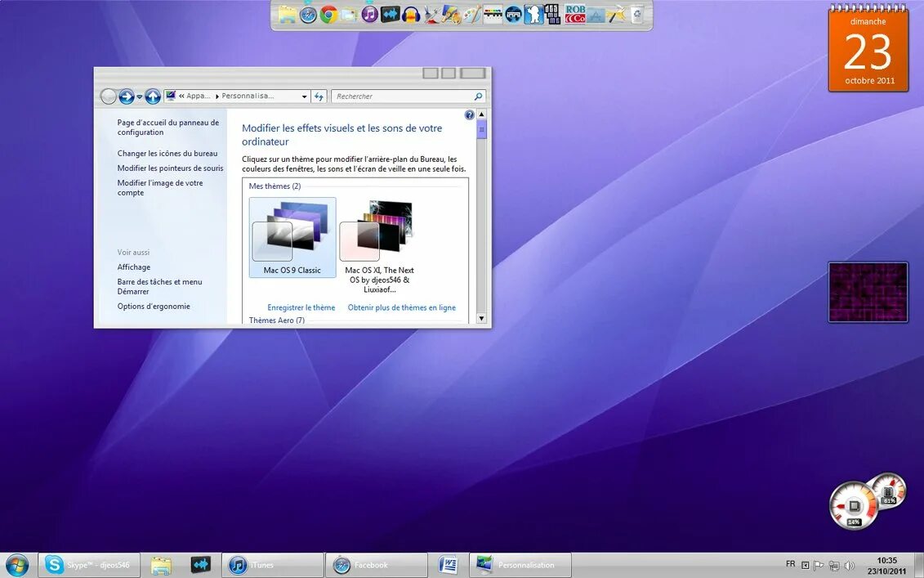Click the refresh button beside the address bar
924x578 pixels.
[x=319, y=96]
